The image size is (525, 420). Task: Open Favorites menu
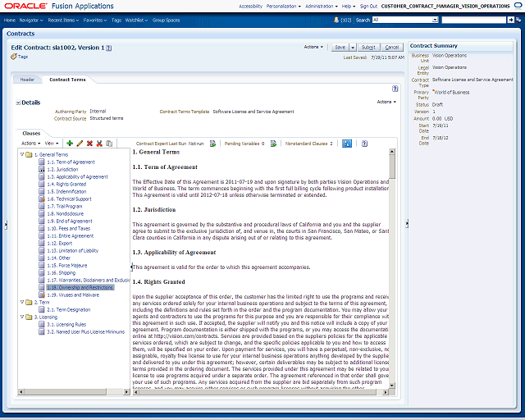tap(95, 20)
